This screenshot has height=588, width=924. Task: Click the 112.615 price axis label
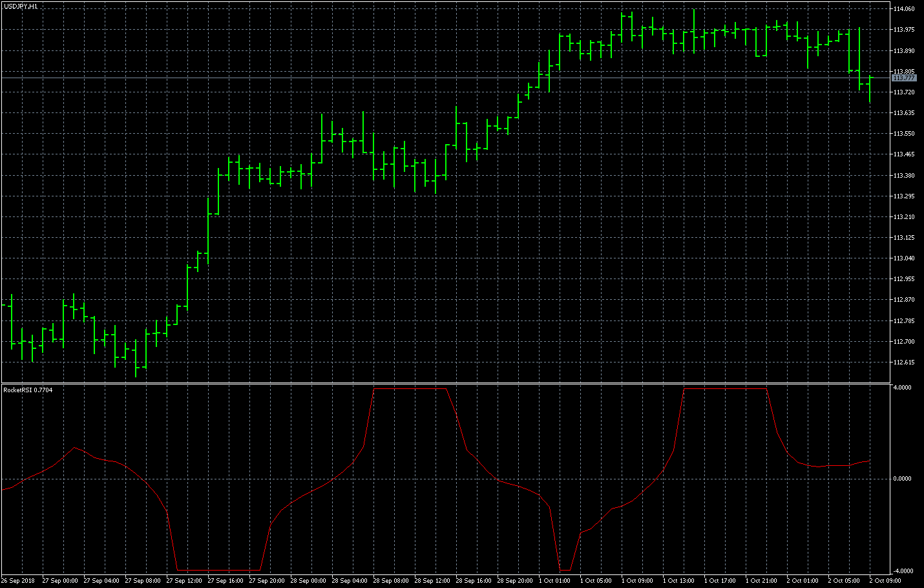904,362
